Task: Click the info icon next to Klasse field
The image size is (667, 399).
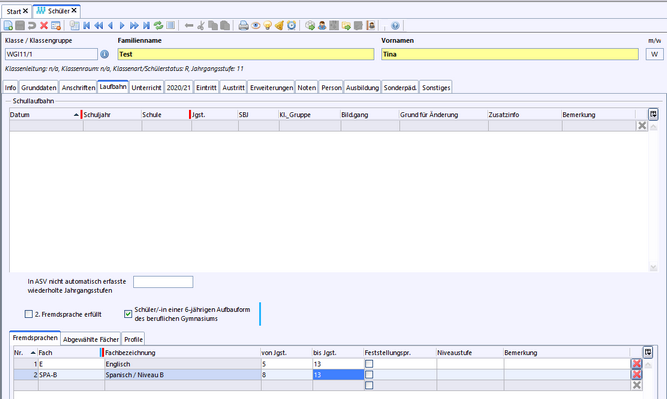Action: [x=104, y=54]
